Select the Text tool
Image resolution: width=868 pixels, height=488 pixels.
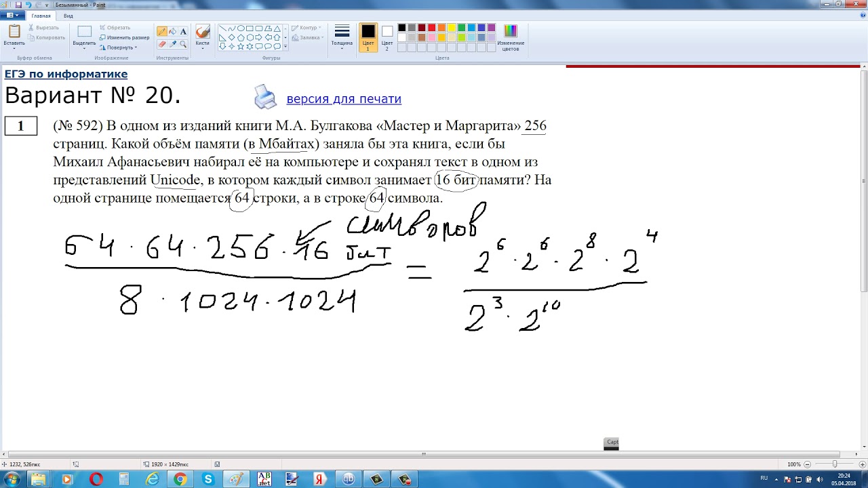tap(183, 31)
